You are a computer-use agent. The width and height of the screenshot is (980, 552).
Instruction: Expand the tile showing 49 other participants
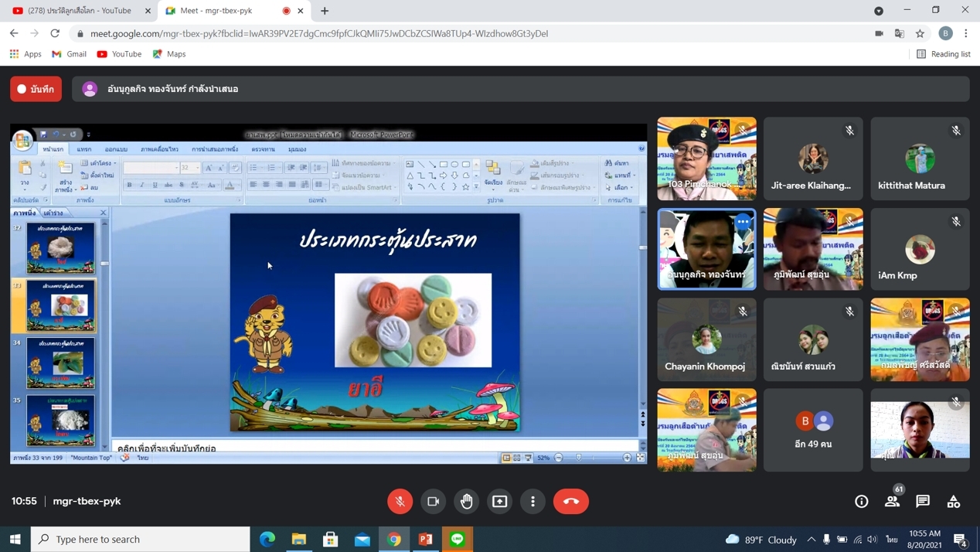point(813,430)
